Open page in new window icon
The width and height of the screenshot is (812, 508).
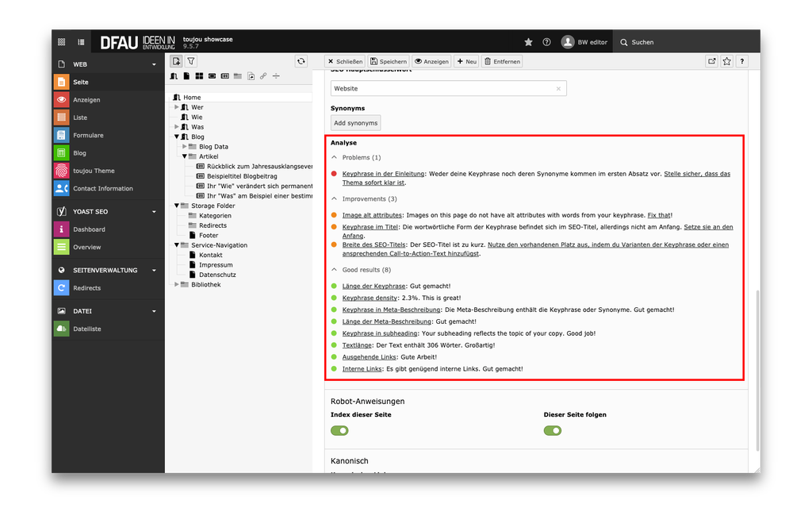pyautogui.click(x=711, y=61)
